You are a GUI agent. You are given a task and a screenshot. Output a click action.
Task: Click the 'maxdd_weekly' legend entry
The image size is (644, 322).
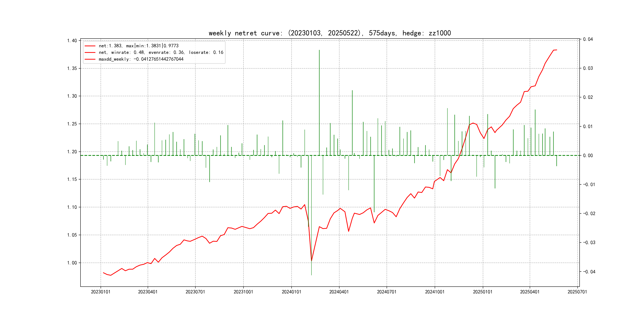tap(141, 59)
